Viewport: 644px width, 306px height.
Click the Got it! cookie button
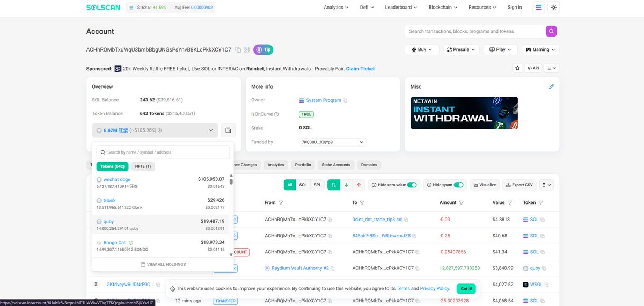[466, 289]
